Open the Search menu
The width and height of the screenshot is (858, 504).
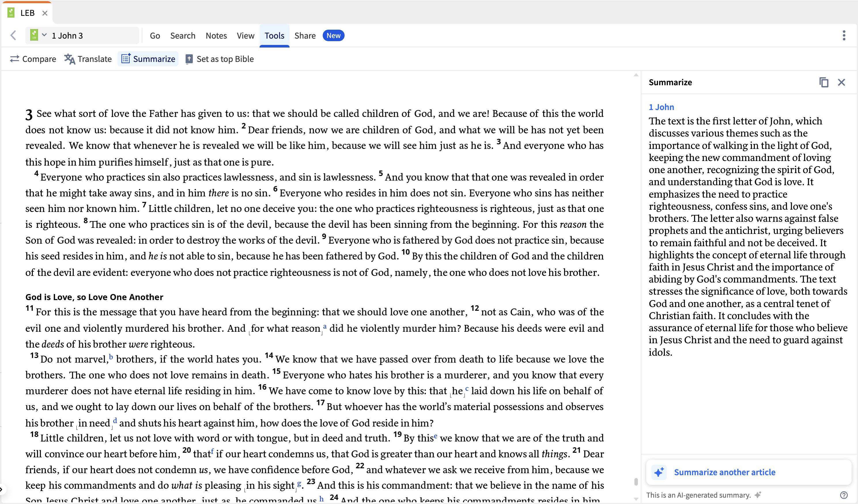(183, 35)
